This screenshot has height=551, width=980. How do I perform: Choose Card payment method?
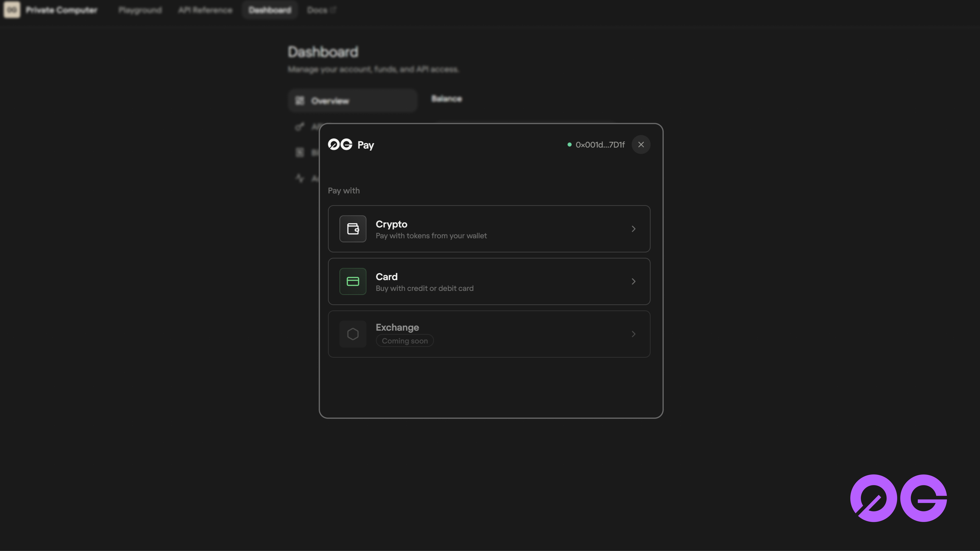coord(489,281)
